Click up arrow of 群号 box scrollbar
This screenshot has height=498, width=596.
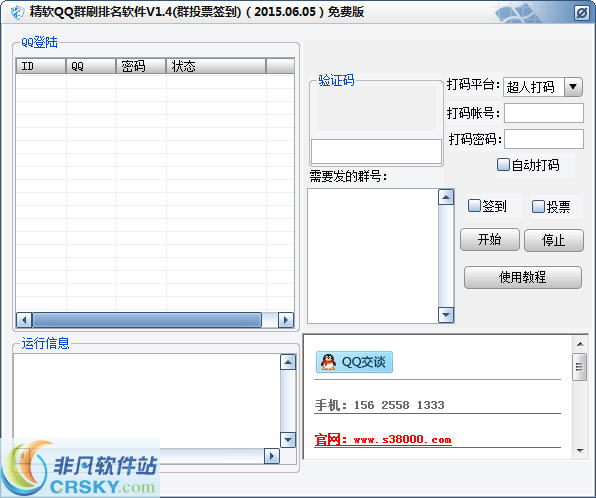tap(446, 197)
